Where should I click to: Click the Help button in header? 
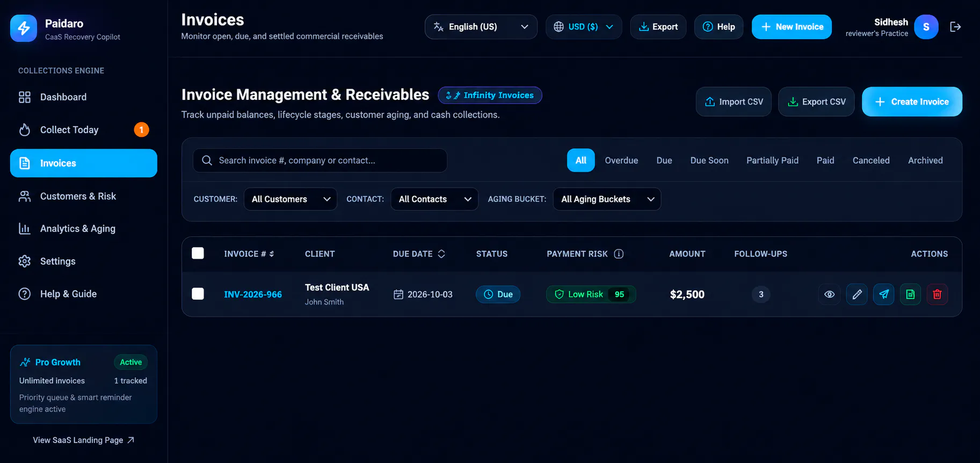[719, 27]
